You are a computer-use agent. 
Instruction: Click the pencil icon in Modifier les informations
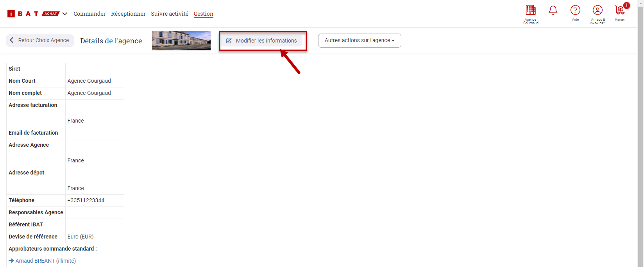229,41
